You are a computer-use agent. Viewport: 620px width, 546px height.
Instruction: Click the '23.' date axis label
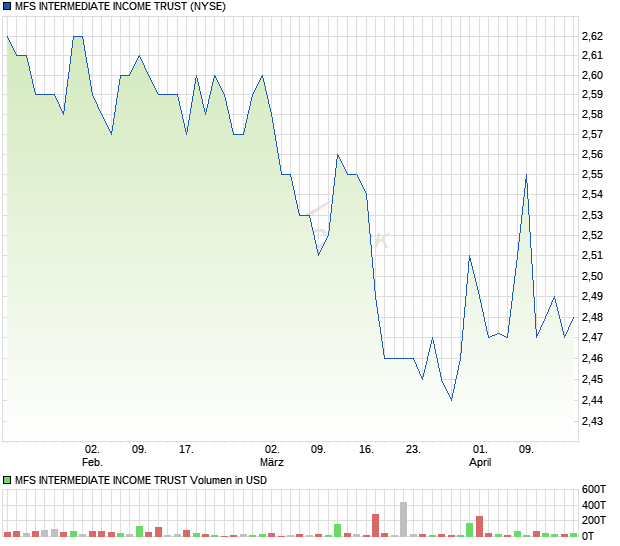tap(413, 450)
